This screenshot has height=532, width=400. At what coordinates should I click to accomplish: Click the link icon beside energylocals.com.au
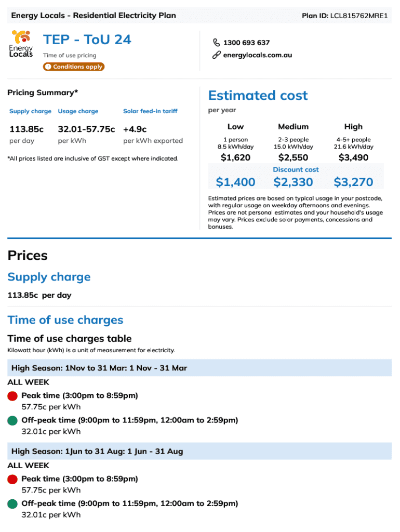coord(217,55)
